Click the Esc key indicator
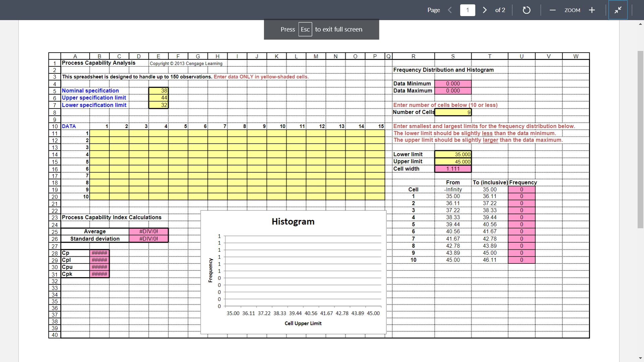The width and height of the screenshot is (644, 362). 305,29
